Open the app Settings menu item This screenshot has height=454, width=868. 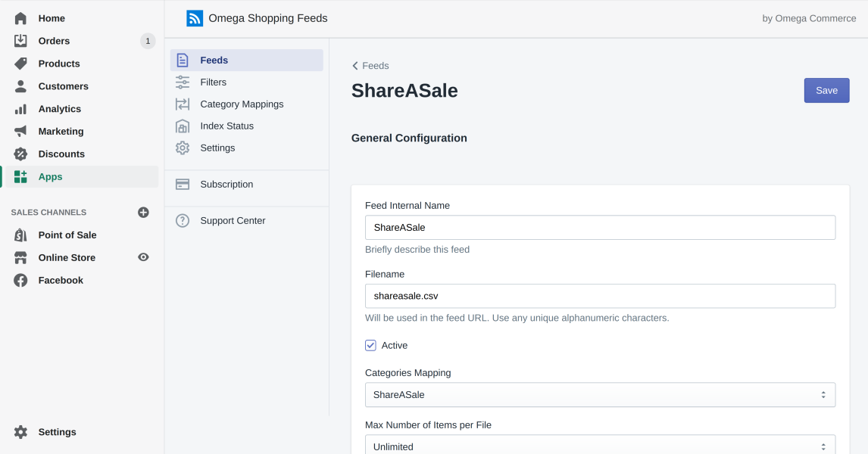[246, 148]
